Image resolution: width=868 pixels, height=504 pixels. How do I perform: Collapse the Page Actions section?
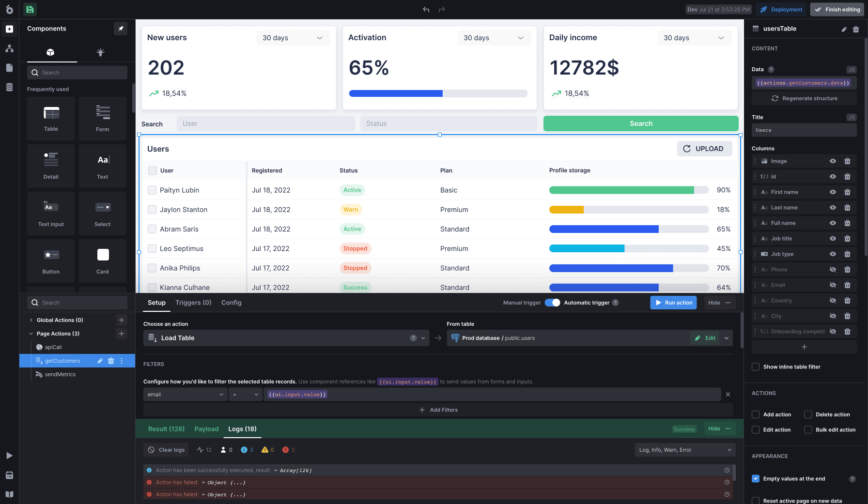[x=31, y=334]
